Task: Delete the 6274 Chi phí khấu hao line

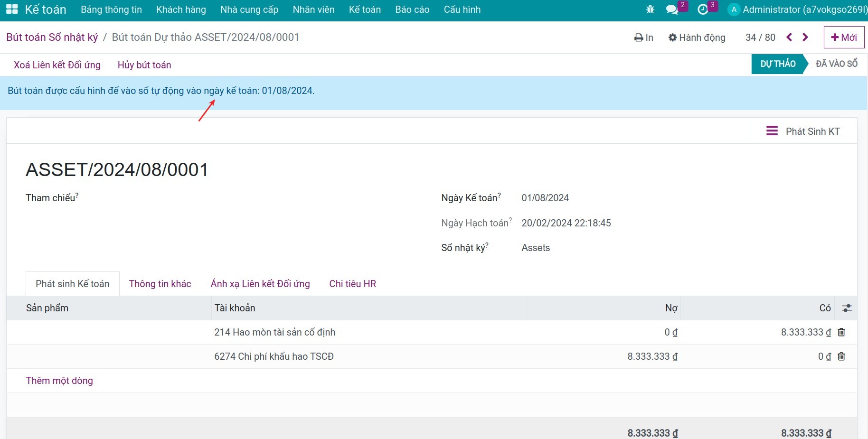Action: click(841, 356)
